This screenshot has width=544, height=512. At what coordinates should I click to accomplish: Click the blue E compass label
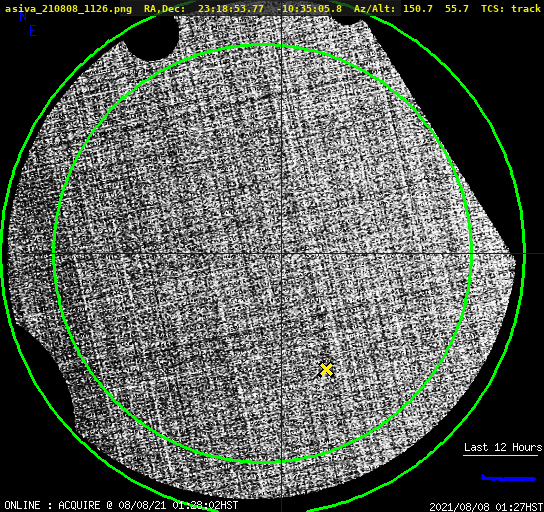[33, 31]
